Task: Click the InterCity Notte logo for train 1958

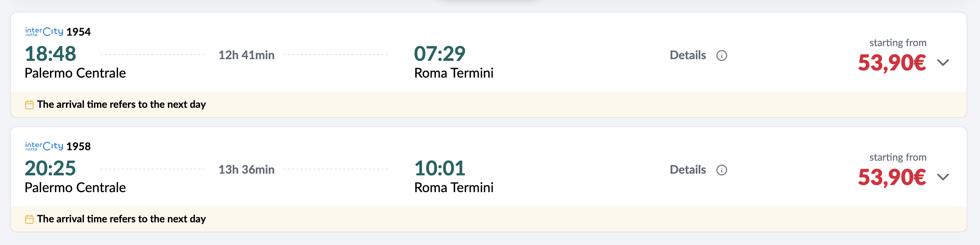Action: coord(44,146)
